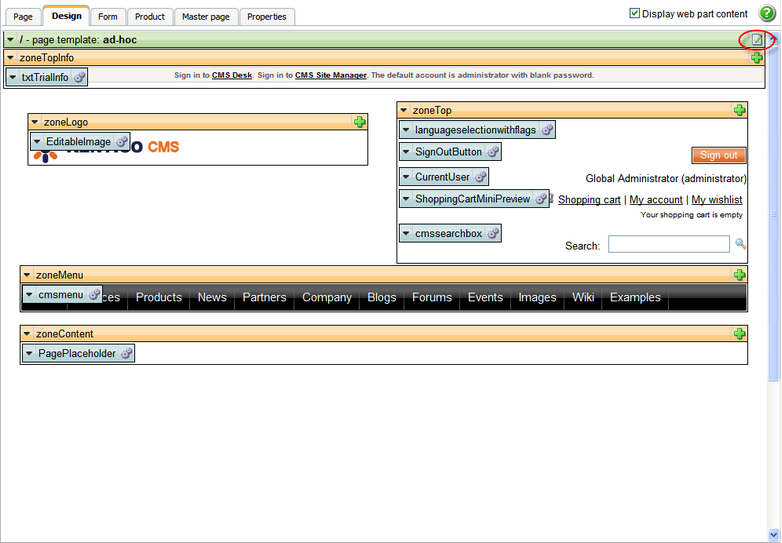The height and width of the screenshot is (543, 782).
Task: Configure ShoppingCartMiniPreview gear icon
Action: (x=541, y=198)
